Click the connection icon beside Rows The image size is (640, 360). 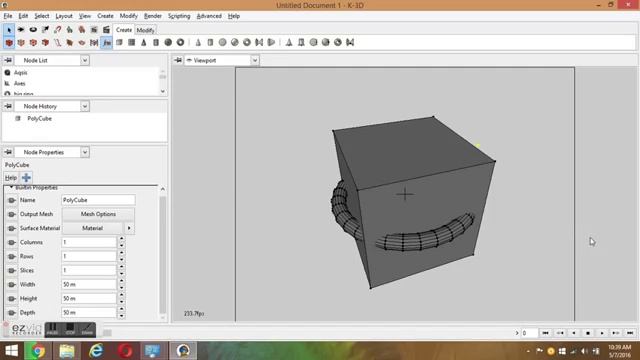coord(11,256)
